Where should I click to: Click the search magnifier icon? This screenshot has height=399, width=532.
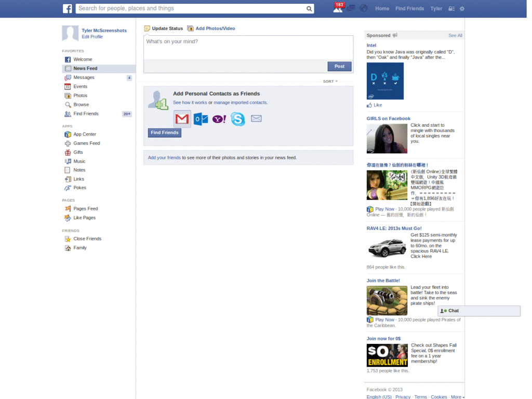click(x=309, y=9)
